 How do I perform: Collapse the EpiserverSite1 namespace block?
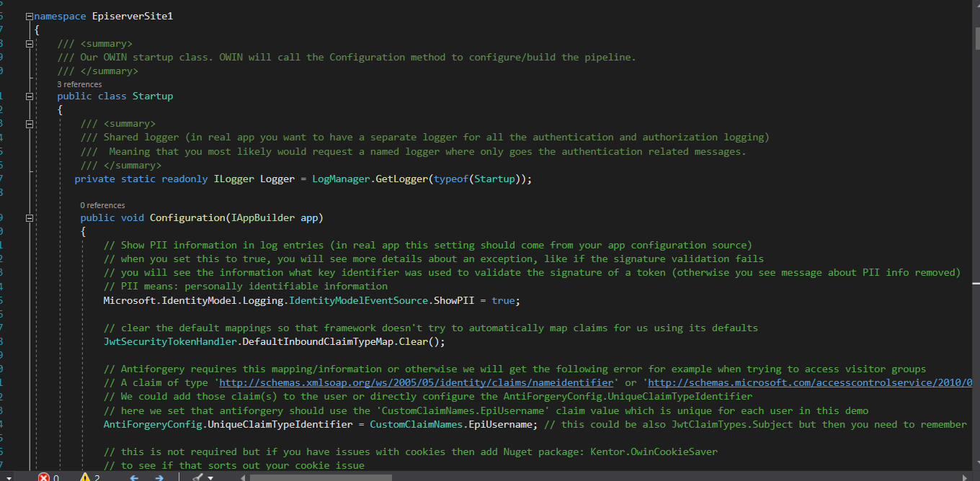tap(29, 16)
